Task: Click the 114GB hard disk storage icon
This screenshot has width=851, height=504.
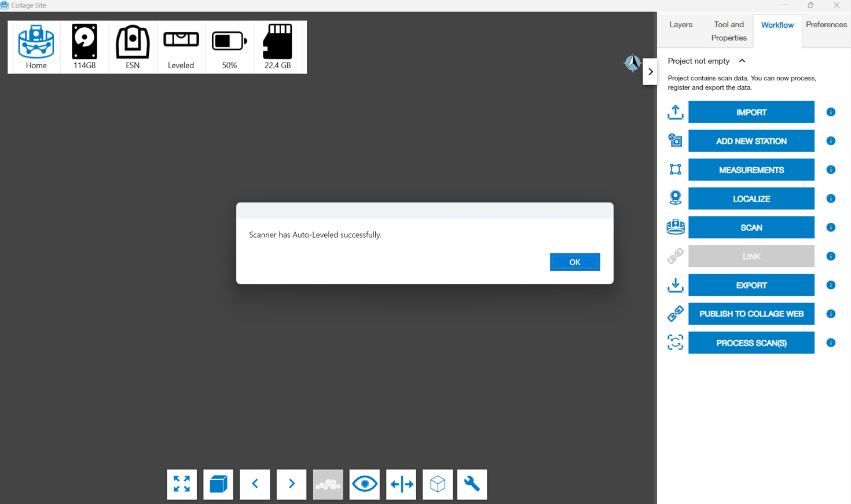Action: (85, 42)
